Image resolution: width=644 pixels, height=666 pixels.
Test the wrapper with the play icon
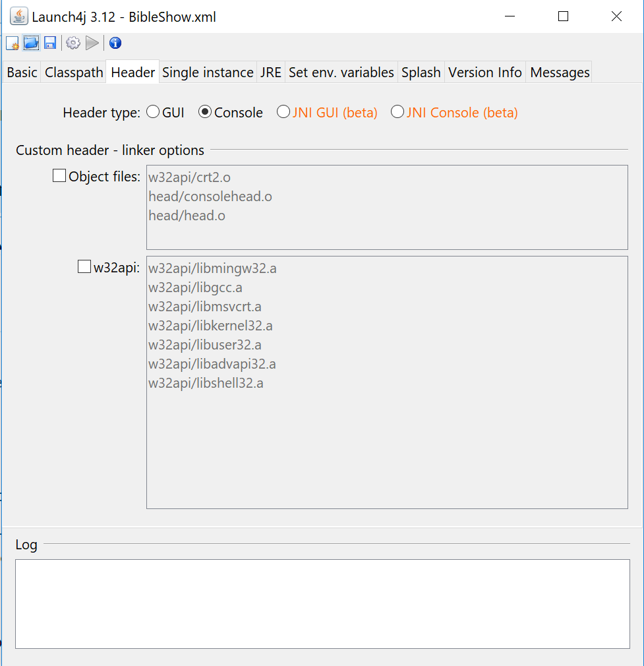click(x=92, y=44)
